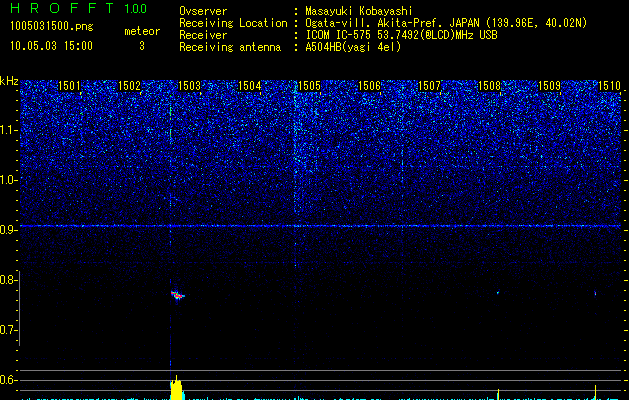Select the filename 1005031500.png

[52, 27]
